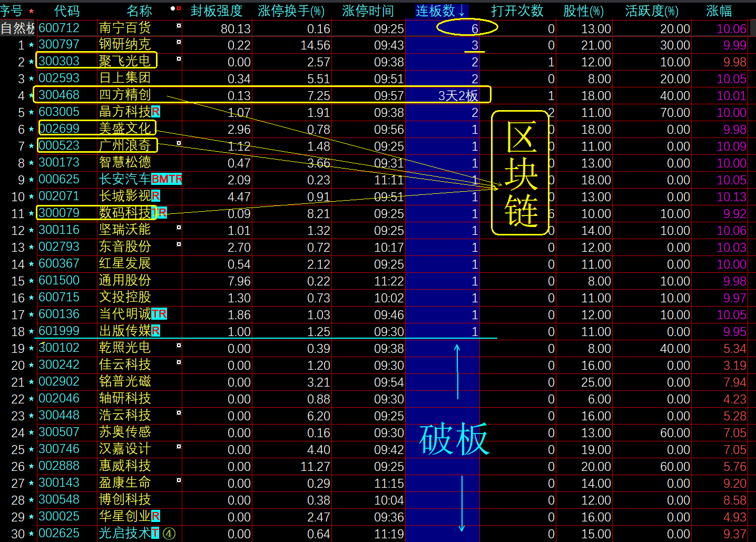Click the 名称 column header
This screenshot has width=756, height=542.
(139, 11)
